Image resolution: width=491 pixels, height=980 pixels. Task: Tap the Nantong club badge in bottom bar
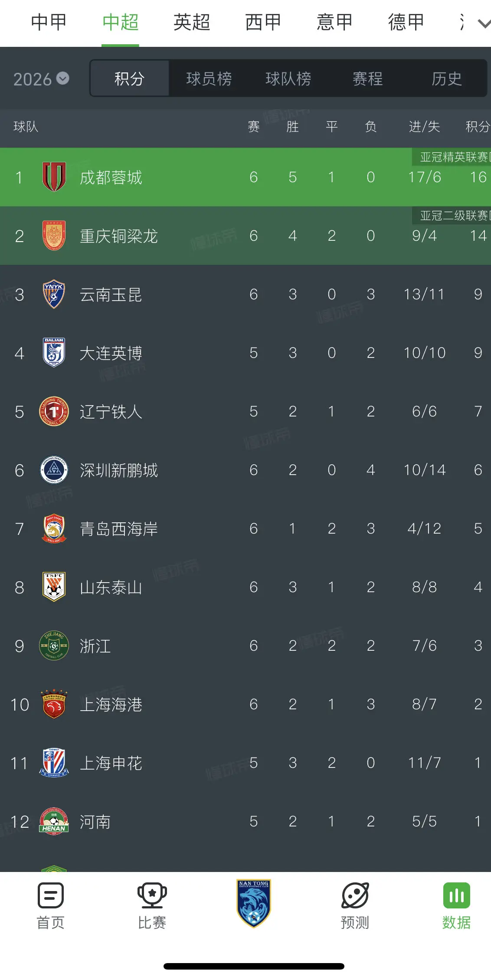pyautogui.click(x=254, y=903)
